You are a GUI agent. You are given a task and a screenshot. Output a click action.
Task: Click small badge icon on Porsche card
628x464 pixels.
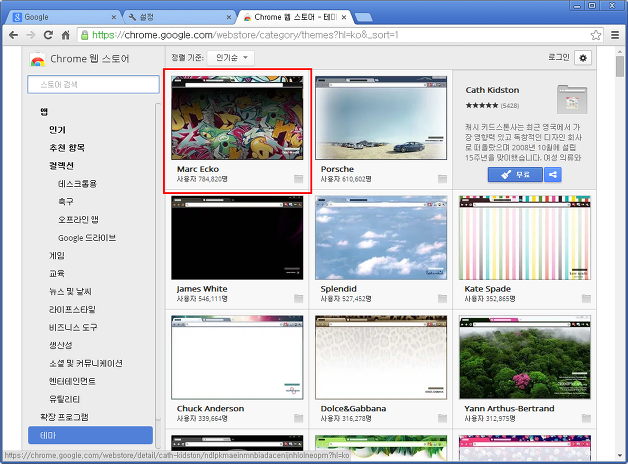[x=442, y=179]
